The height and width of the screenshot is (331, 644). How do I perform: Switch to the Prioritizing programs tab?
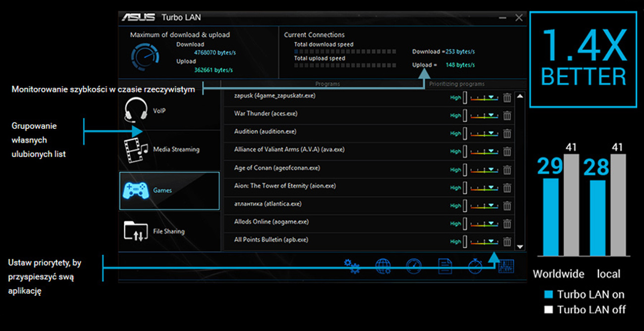coord(457,84)
